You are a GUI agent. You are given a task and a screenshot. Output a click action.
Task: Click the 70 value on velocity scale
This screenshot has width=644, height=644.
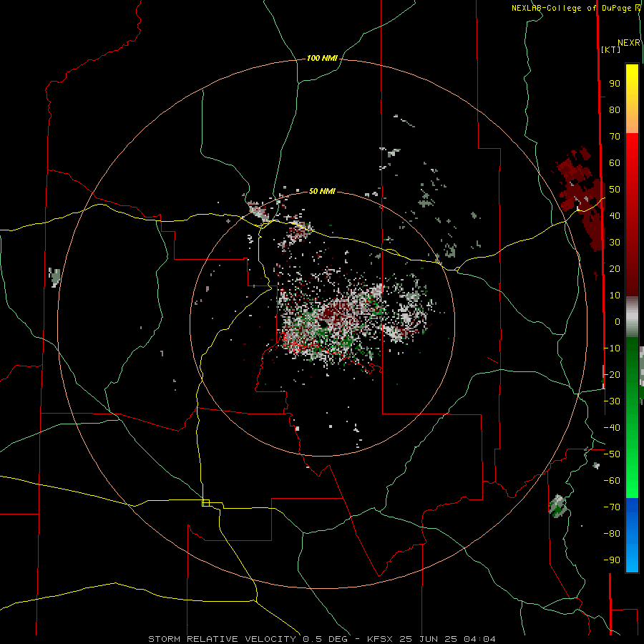coord(615,137)
